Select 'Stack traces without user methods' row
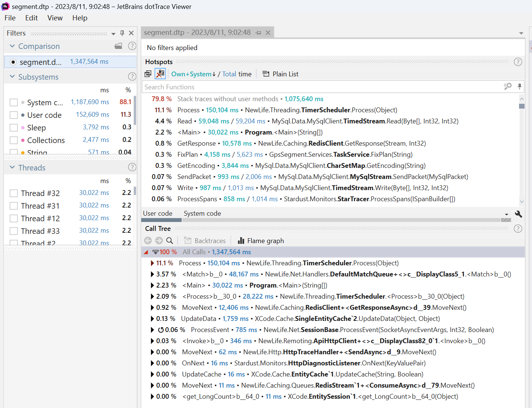 click(331, 99)
